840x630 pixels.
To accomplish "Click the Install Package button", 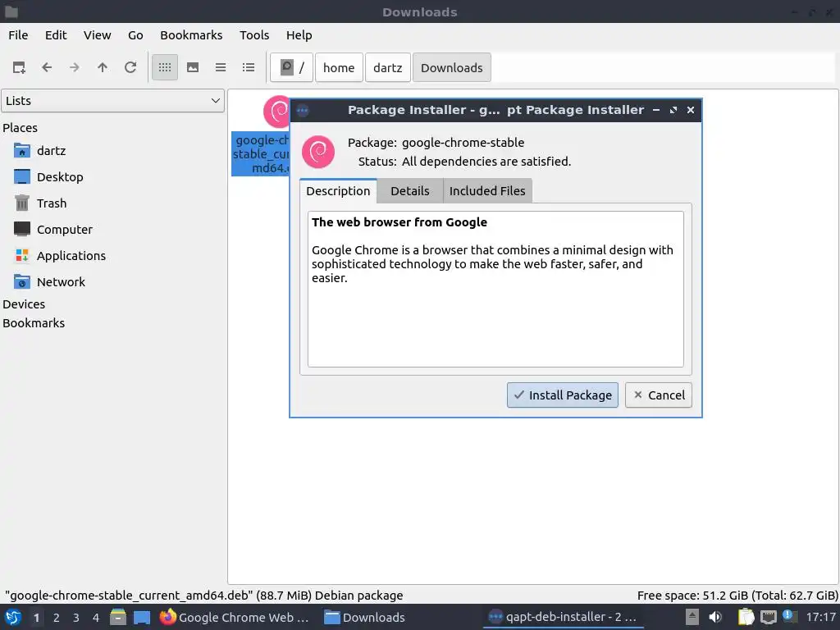I will click(x=563, y=395).
